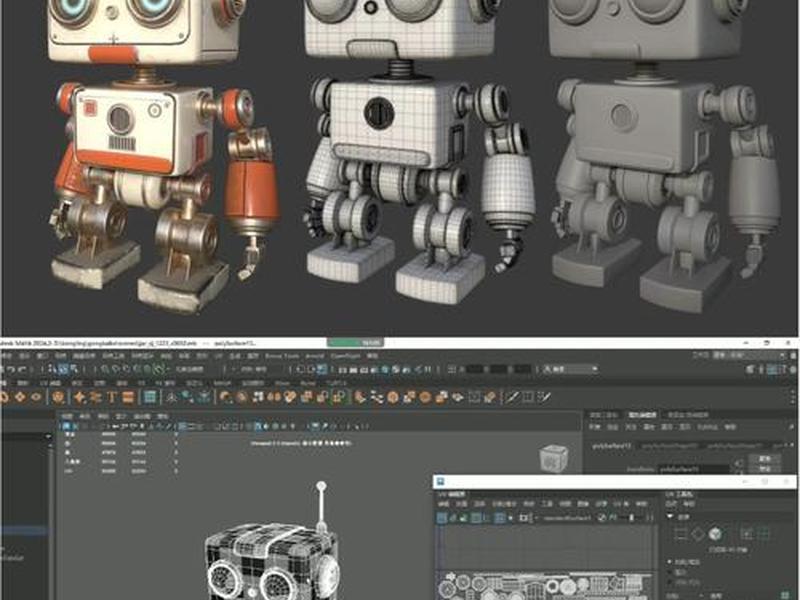This screenshot has width=800, height=600.
Task: Click the UV shells layout in UV Editor
Action: tap(545, 587)
